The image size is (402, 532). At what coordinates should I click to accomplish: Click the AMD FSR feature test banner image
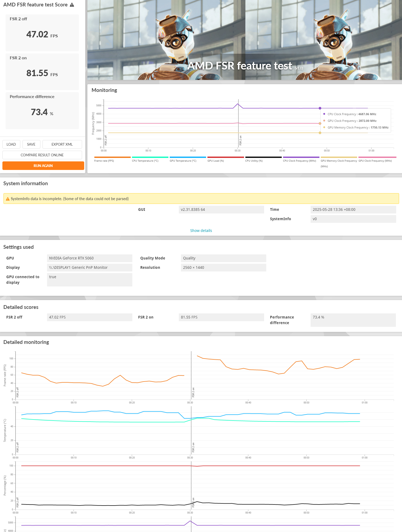[245, 40]
